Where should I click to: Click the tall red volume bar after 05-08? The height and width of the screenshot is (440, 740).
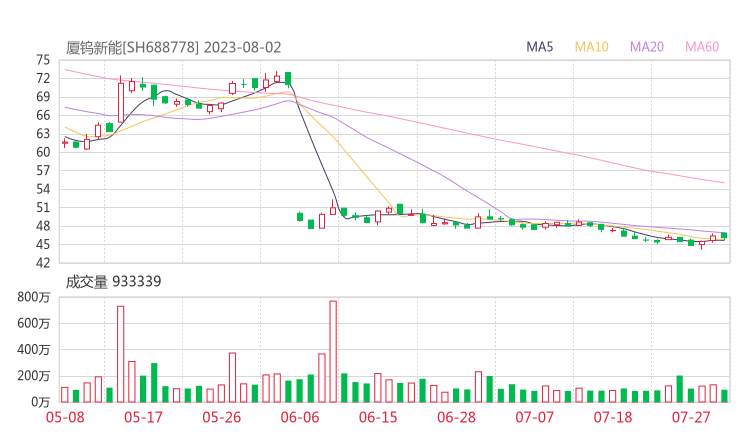click(x=120, y=354)
